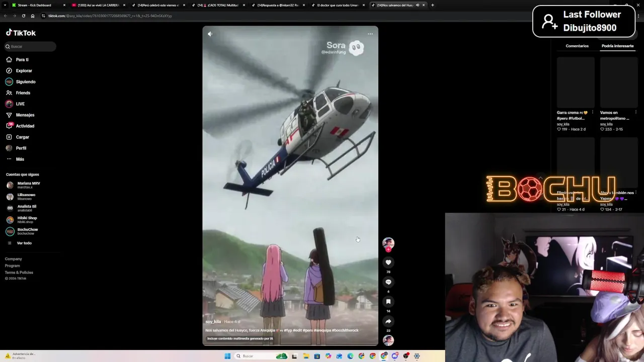
Task: Switch to Stream - Kick Dashboard tab
Action: [x=39, y=5]
